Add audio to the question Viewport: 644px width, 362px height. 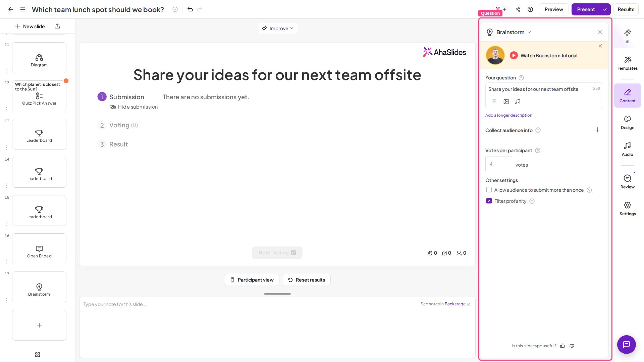518,102
